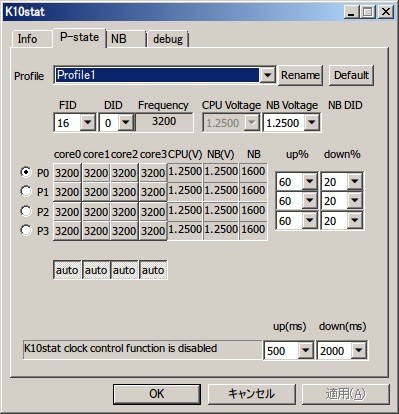Open the down(ms) dropdown showing 2000
The image size is (399, 414).
pos(359,350)
